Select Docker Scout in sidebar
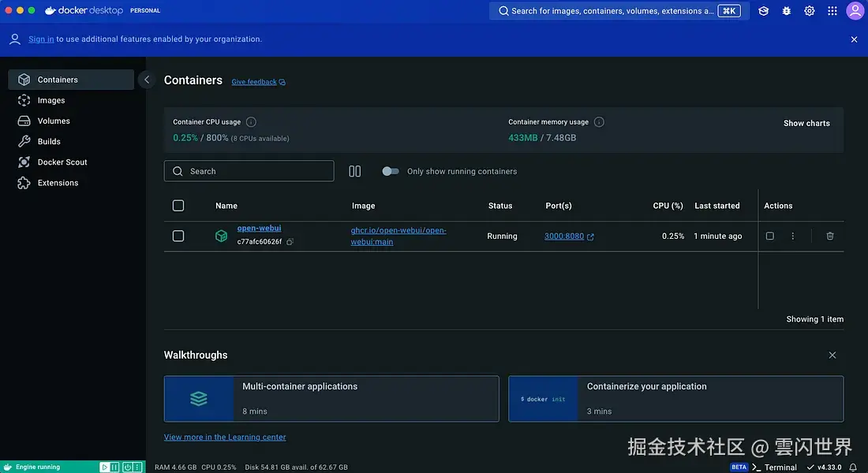 coord(71,162)
